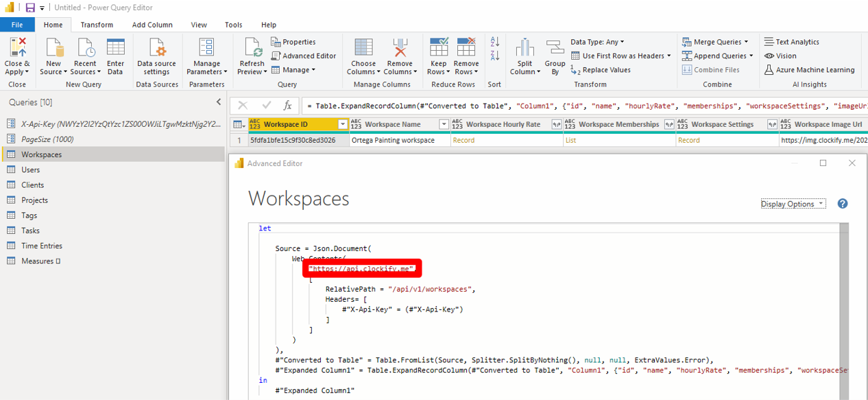Switch to the Transform tab
This screenshot has width=868, height=400.
click(97, 25)
